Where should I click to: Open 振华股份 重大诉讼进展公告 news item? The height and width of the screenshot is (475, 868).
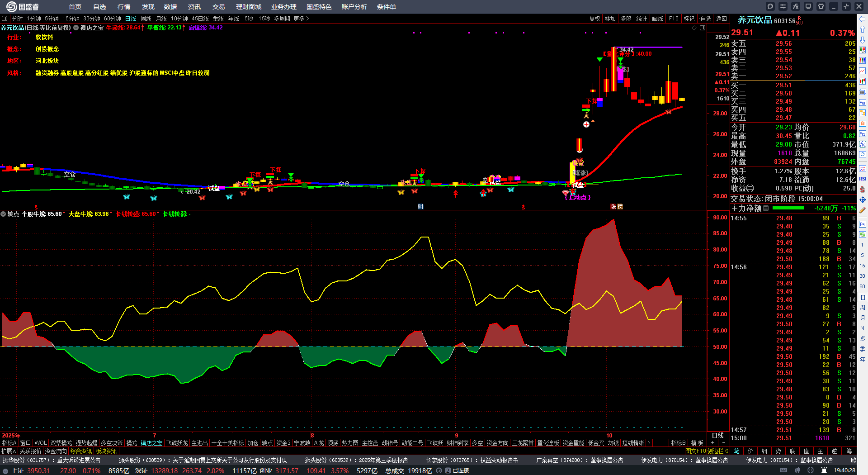(x=52, y=460)
